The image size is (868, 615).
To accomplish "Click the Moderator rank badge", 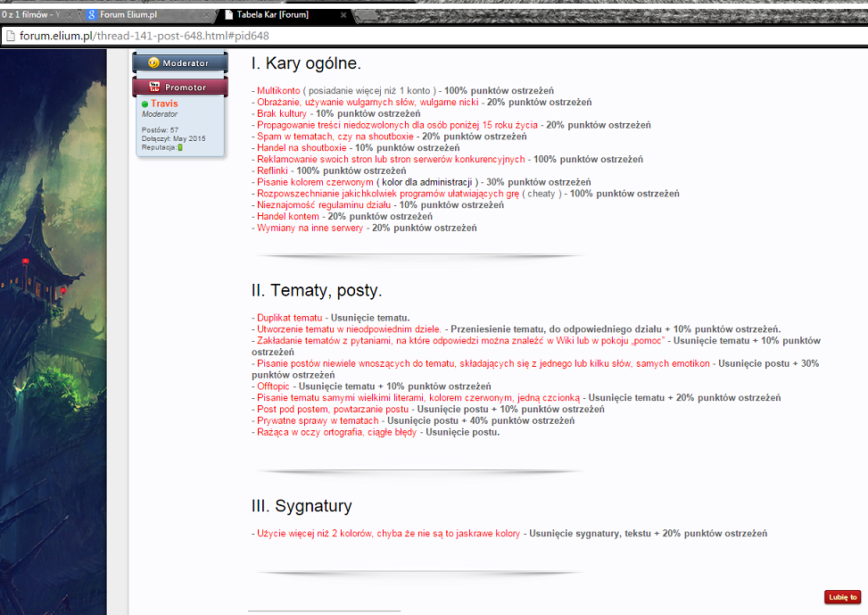I will [180, 62].
